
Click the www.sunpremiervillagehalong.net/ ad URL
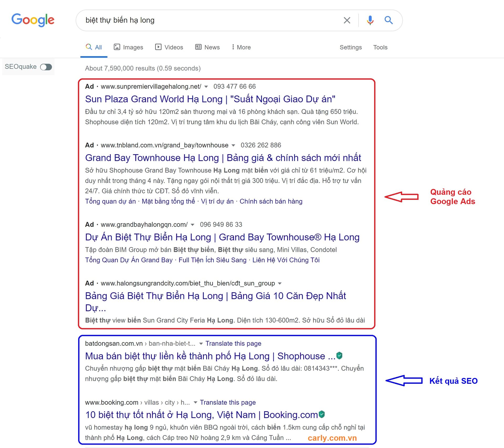click(x=151, y=87)
